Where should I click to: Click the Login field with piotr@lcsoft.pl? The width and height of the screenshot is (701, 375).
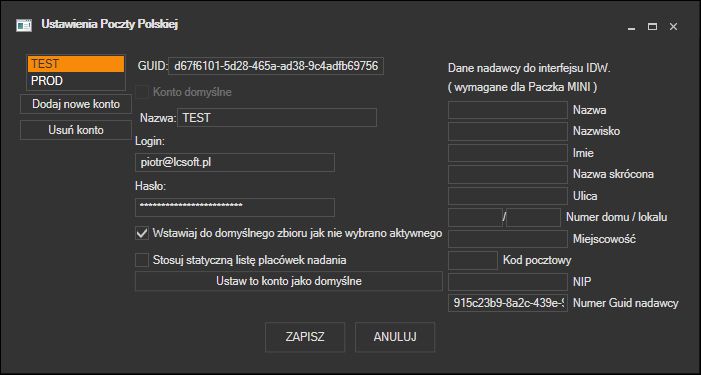[235, 162]
